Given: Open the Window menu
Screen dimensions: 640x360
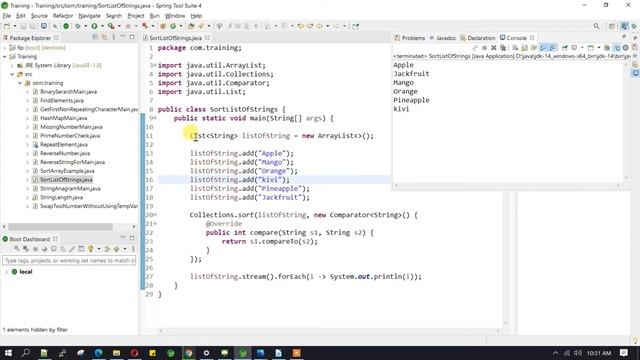Looking at the screenshot, I should [x=175, y=16].
